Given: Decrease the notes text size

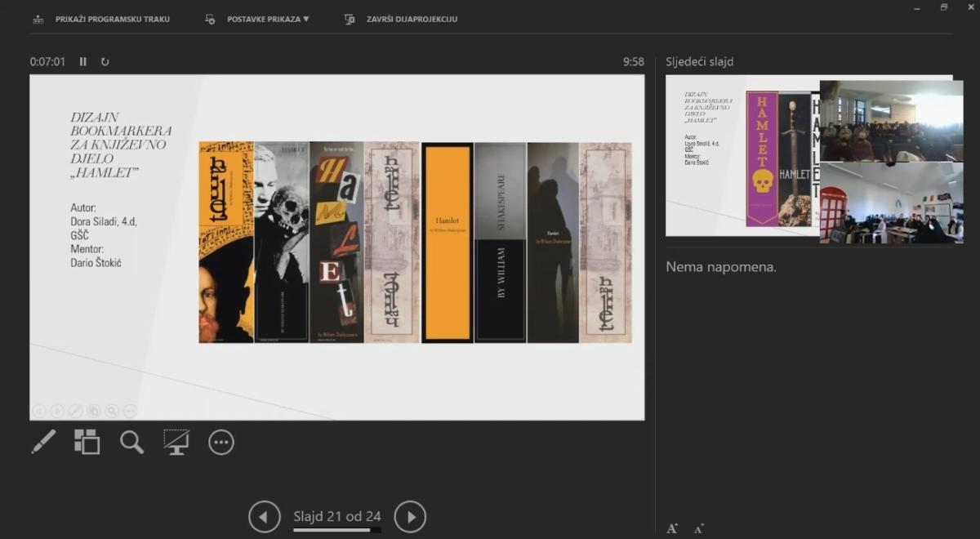Looking at the screenshot, I should 699,528.
